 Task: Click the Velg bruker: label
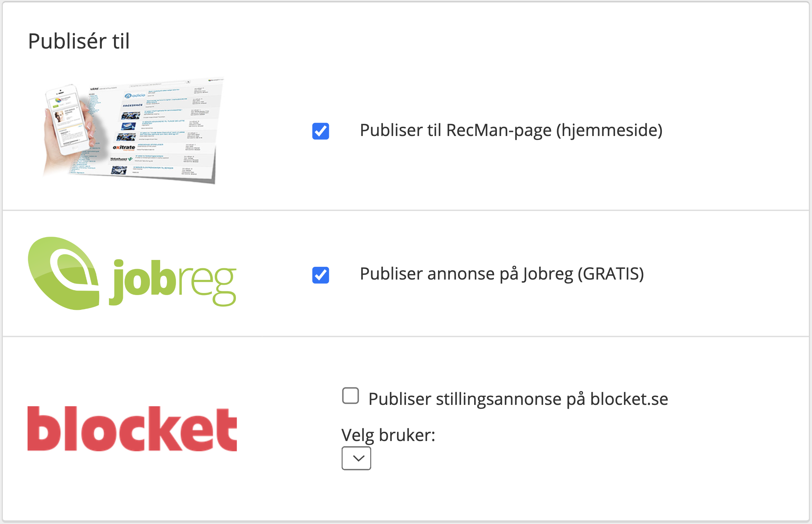point(388,435)
